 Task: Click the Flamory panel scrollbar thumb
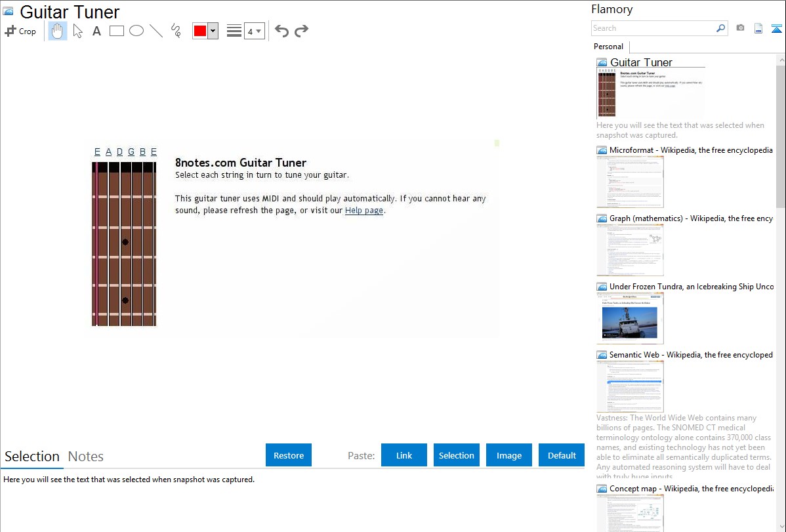point(781,135)
